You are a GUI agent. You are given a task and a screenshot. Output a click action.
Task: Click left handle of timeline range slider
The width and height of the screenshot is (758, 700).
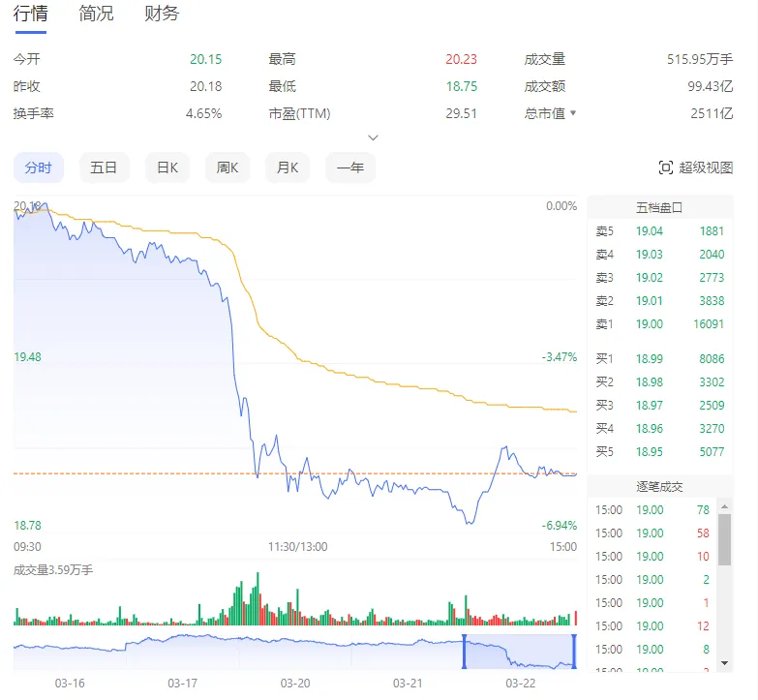tap(465, 652)
